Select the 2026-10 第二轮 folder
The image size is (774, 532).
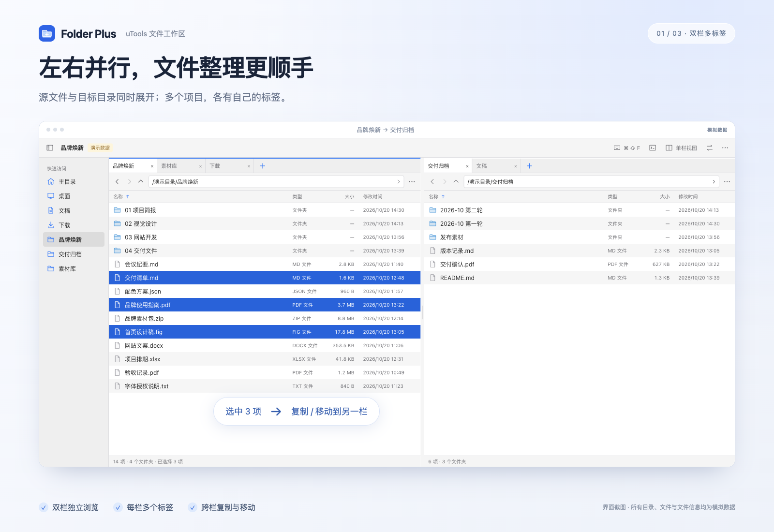pyautogui.click(x=580, y=210)
